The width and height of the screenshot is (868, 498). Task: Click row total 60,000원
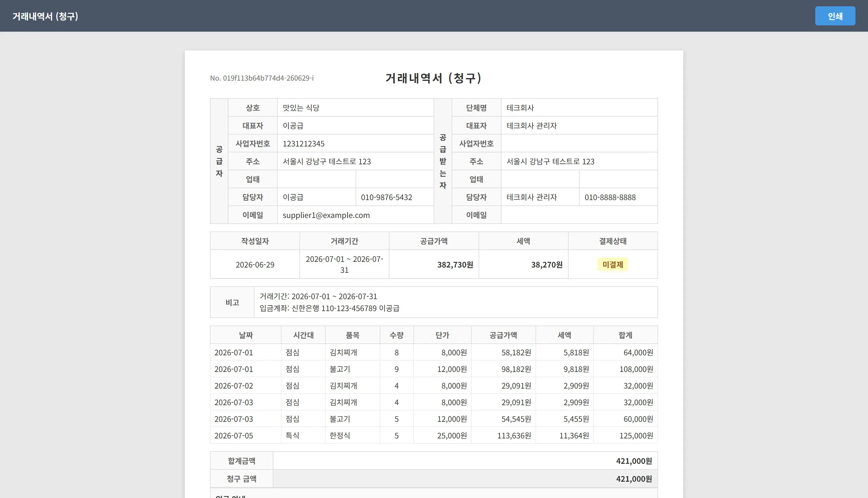[x=638, y=419]
